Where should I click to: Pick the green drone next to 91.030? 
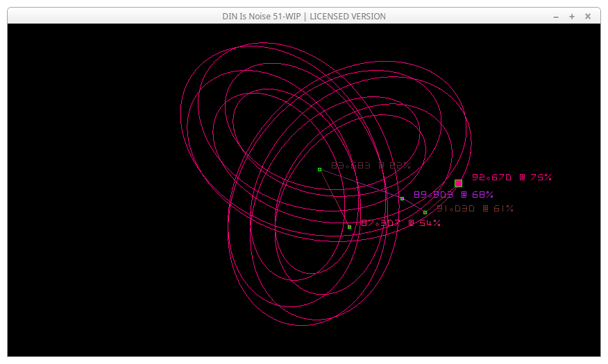(x=425, y=212)
